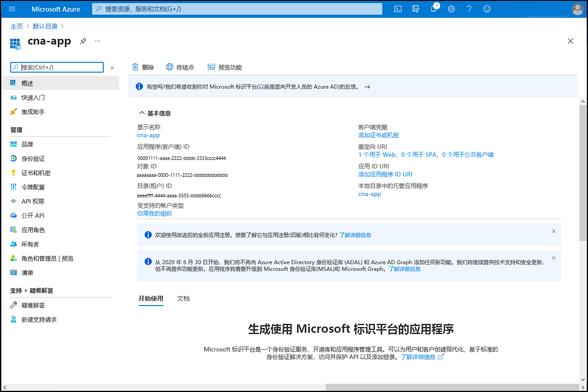Switch to the 文档 tab
The width and height of the screenshot is (588, 392).
(x=183, y=298)
